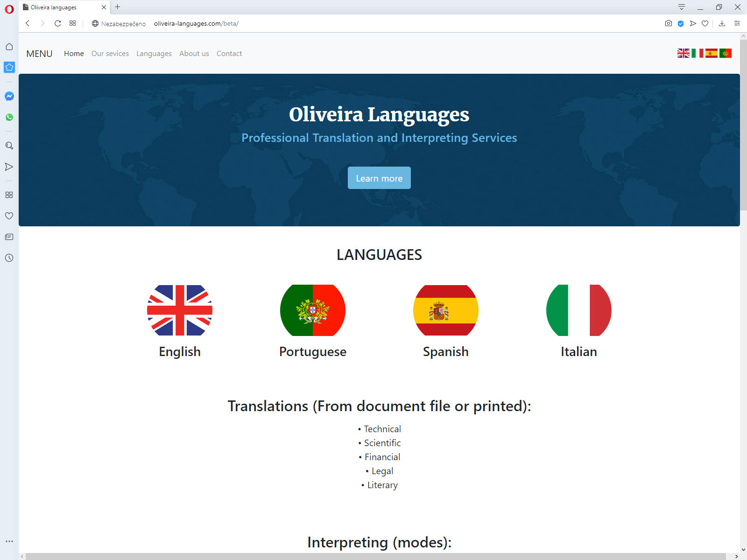
Task: Click the English label under flag
Action: click(x=180, y=352)
